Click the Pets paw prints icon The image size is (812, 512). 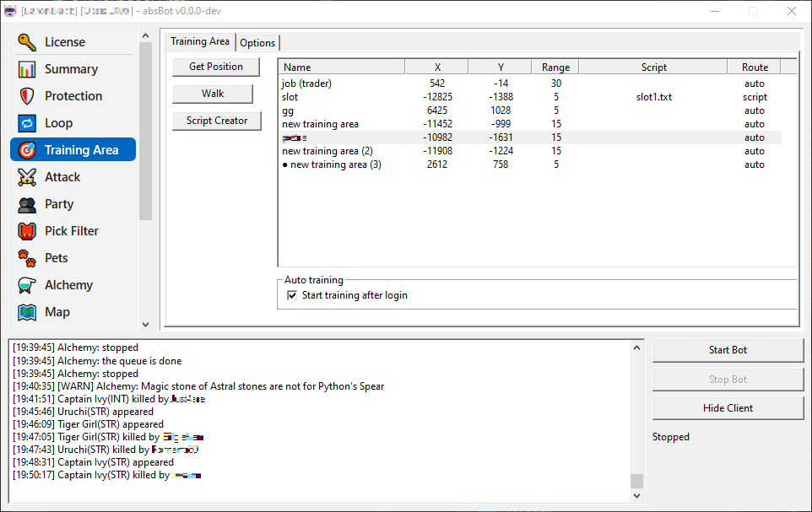(27, 258)
